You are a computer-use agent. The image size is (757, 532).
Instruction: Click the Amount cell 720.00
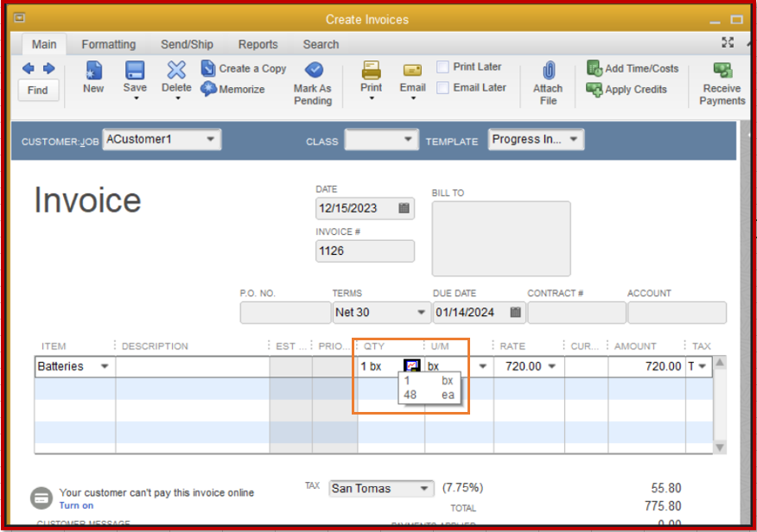point(647,366)
